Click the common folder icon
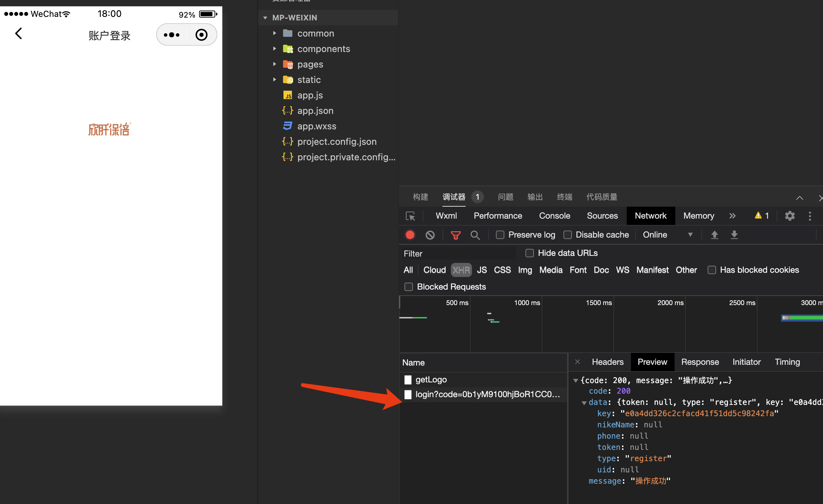 (288, 33)
